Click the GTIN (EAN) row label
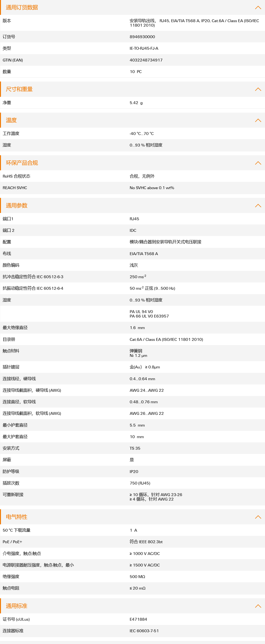 (x=13, y=60)
